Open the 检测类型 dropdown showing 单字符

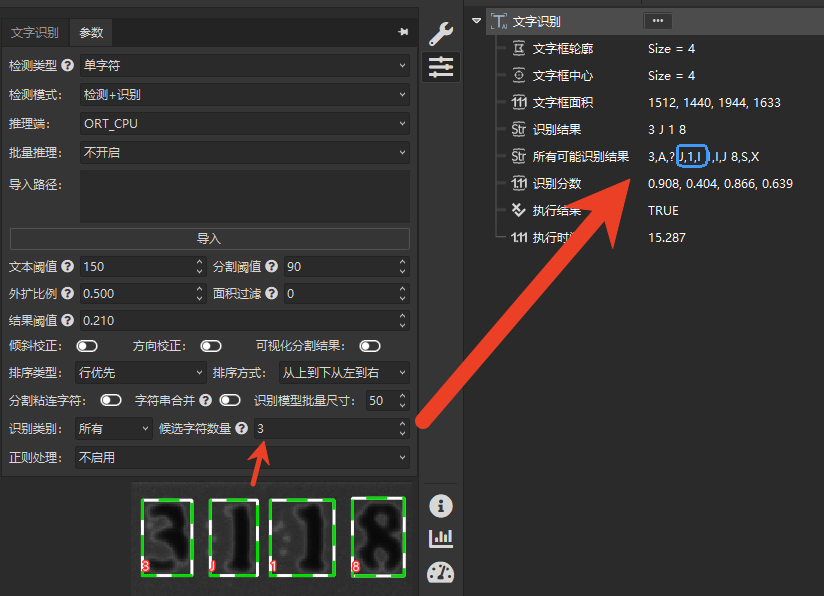[x=245, y=65]
